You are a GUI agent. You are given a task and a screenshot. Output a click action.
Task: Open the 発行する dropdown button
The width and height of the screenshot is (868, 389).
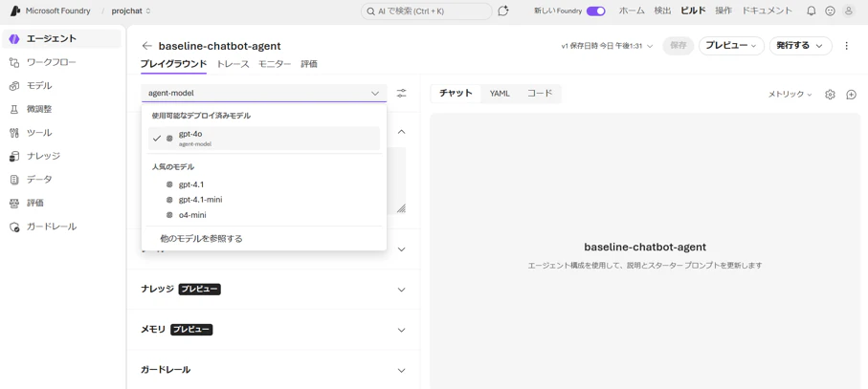(x=800, y=46)
